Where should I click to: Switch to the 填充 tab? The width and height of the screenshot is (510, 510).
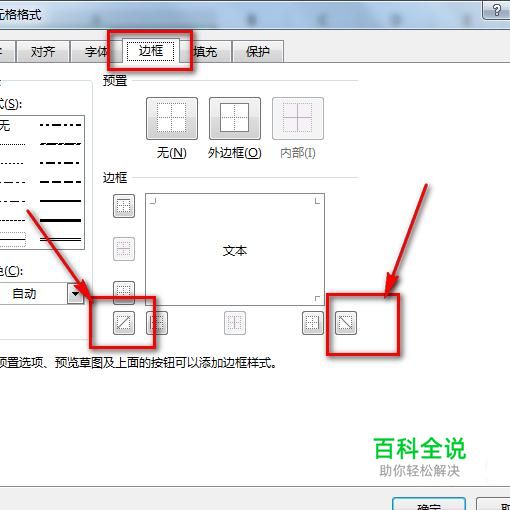pyautogui.click(x=205, y=51)
